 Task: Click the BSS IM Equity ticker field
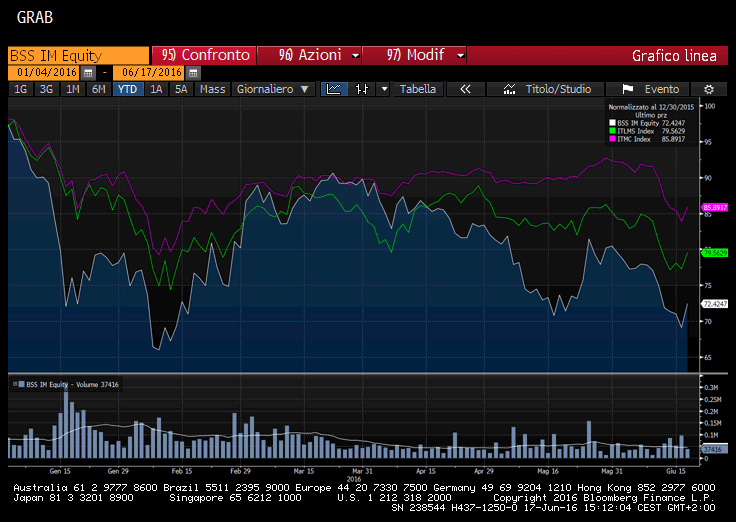point(77,56)
